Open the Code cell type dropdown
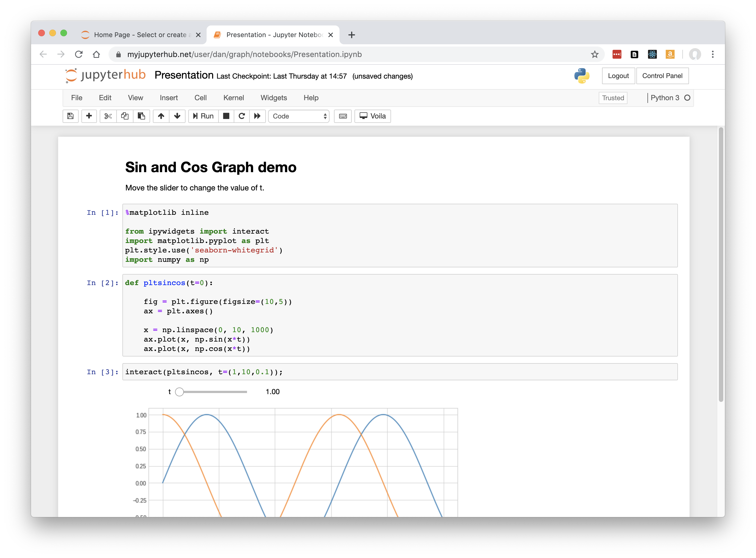The width and height of the screenshot is (756, 558). coord(299,116)
